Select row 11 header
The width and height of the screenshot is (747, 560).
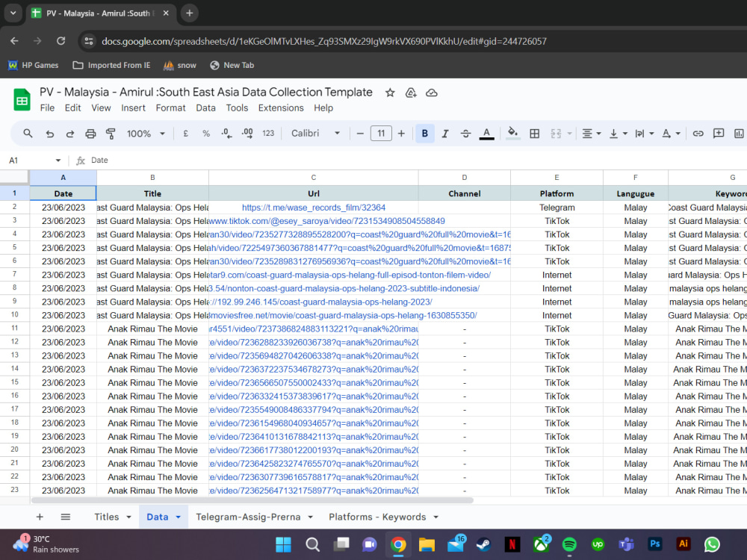[x=15, y=329]
